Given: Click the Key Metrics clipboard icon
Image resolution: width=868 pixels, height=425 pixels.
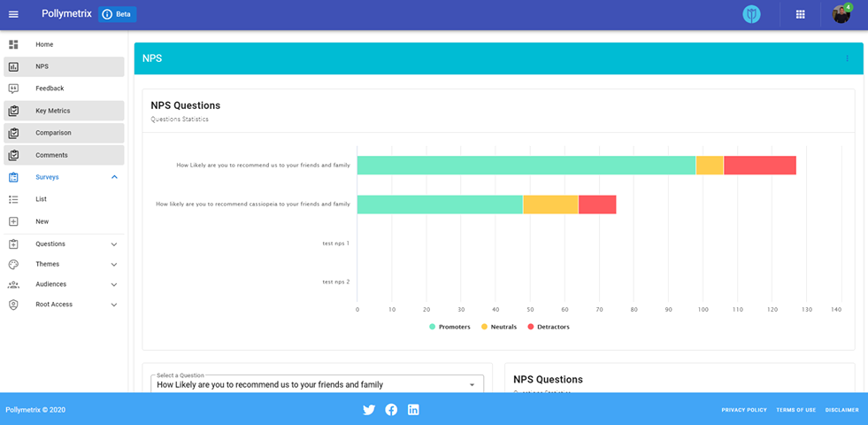Looking at the screenshot, I should 14,111.
